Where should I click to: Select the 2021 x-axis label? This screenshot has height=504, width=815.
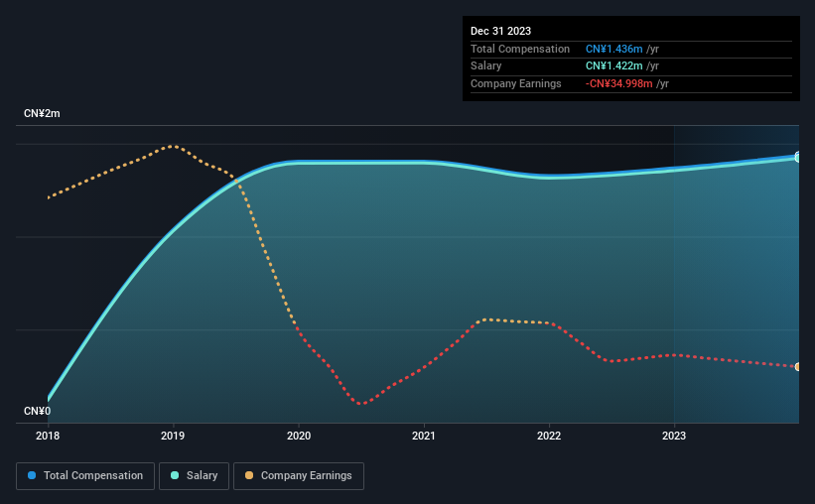(x=424, y=436)
